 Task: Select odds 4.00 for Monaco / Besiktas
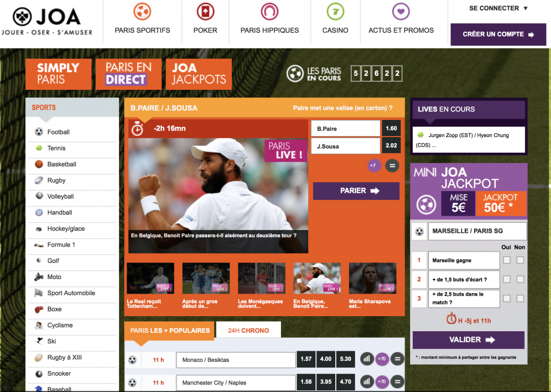coord(326,359)
